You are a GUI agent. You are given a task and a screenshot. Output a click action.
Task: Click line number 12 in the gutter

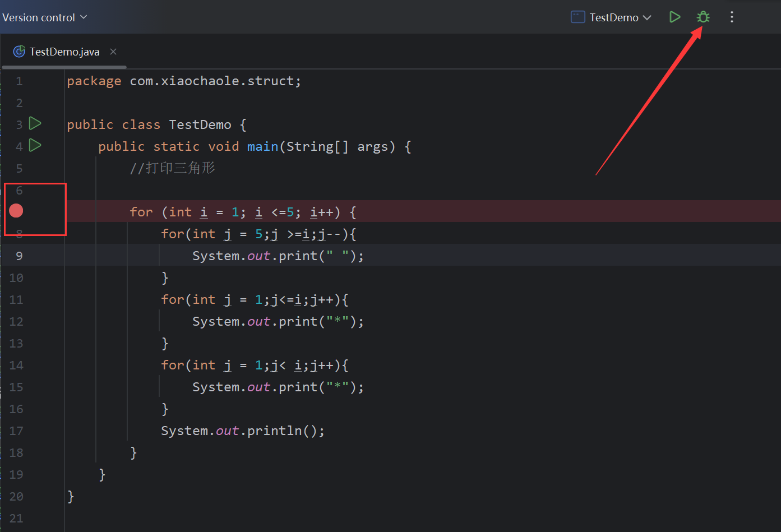point(16,322)
